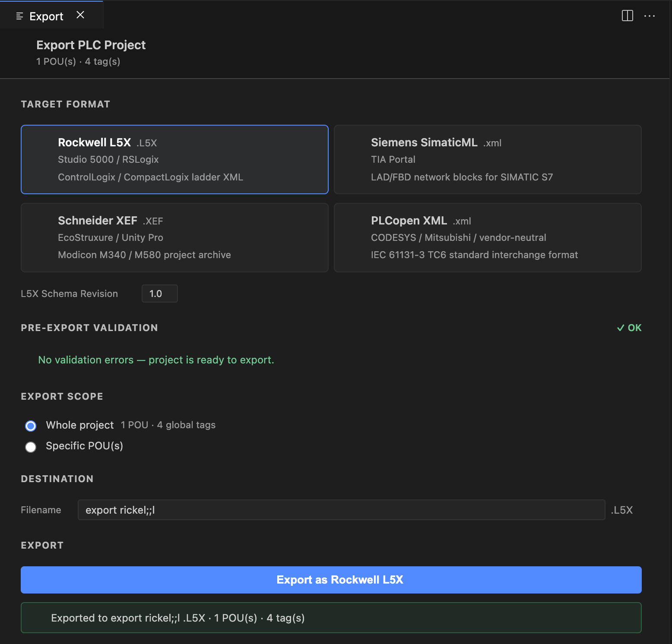Viewport: 672px width, 644px height.
Task: Click the 'Export PLC Project' heading
Action: (x=91, y=45)
